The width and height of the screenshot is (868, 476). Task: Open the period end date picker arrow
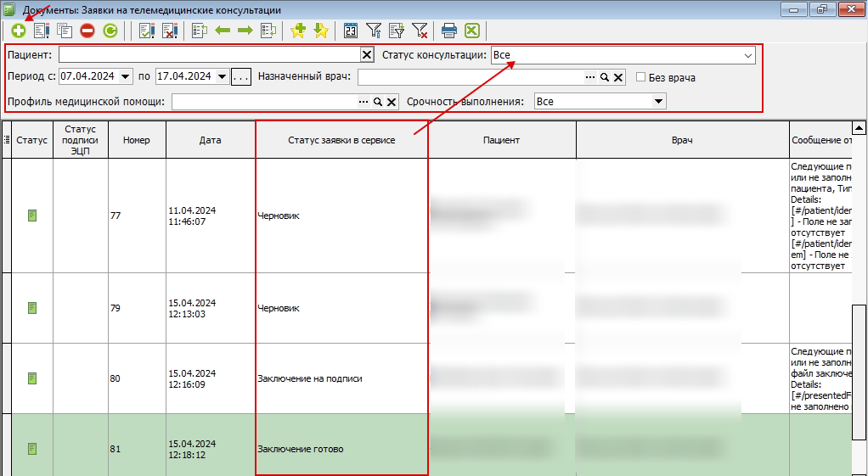tap(223, 77)
